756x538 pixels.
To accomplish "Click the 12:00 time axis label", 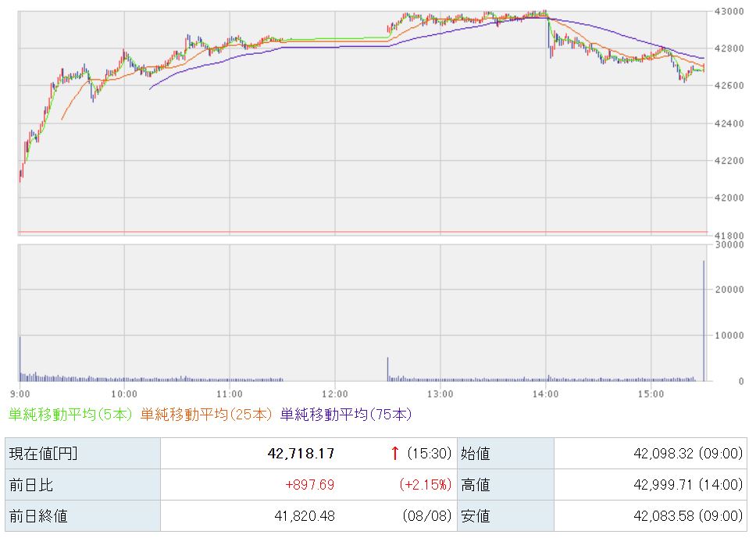I will [x=334, y=394].
